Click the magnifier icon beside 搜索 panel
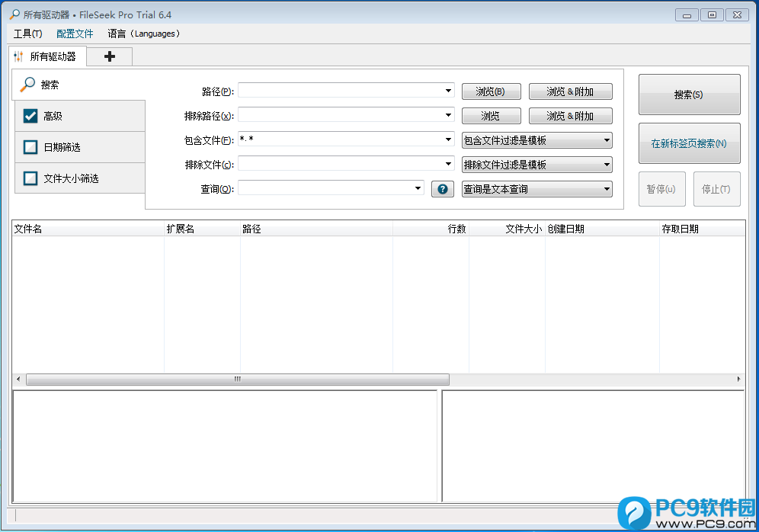 tap(27, 85)
